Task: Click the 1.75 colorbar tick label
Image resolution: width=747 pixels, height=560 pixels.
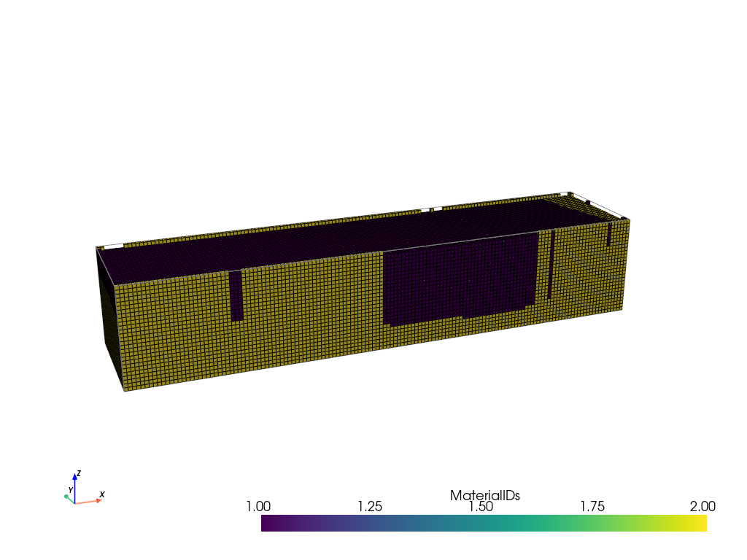Action: point(592,506)
